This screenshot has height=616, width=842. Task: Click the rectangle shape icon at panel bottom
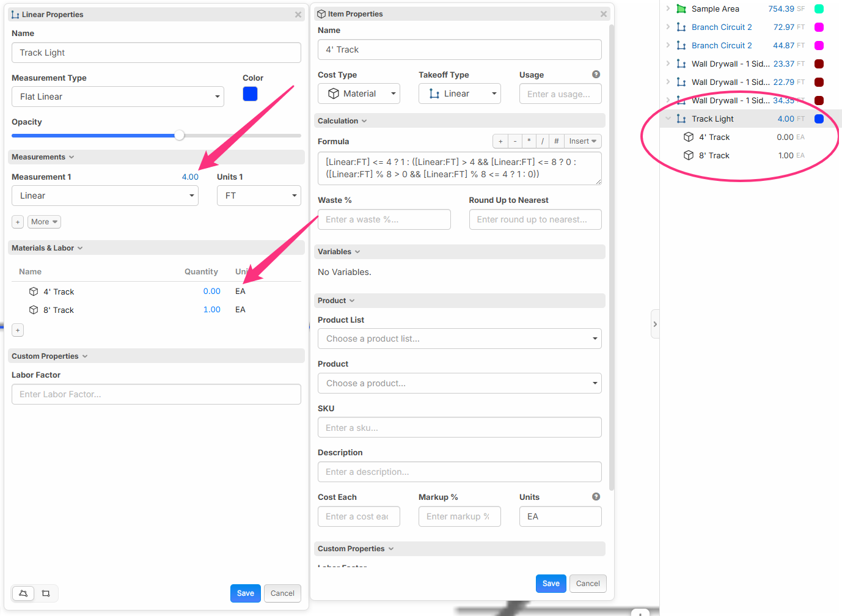[x=46, y=593]
